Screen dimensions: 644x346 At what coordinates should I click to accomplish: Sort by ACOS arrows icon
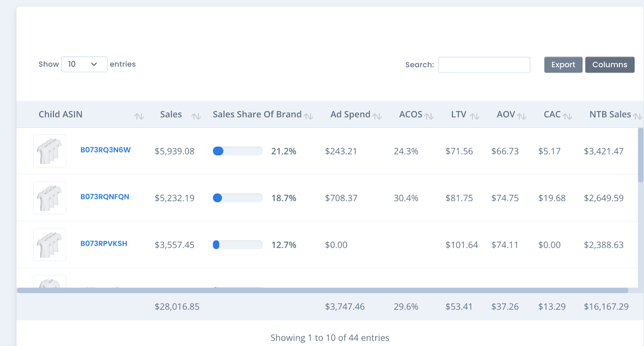coord(429,116)
